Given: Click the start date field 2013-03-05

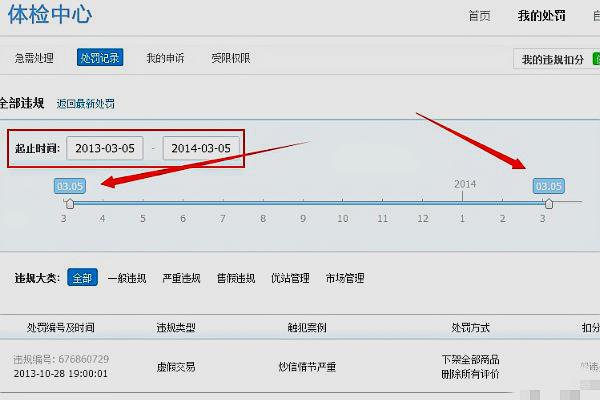Looking at the screenshot, I should [x=105, y=148].
